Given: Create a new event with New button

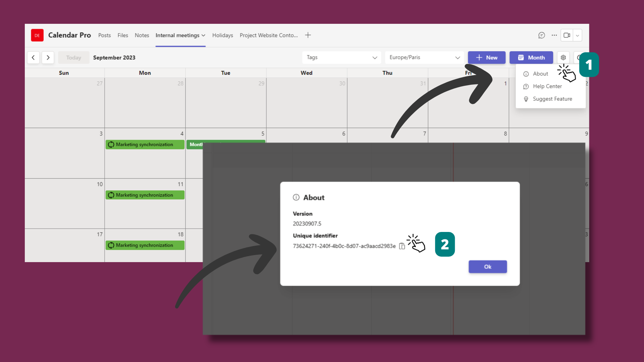Looking at the screenshot, I should 486,58.
